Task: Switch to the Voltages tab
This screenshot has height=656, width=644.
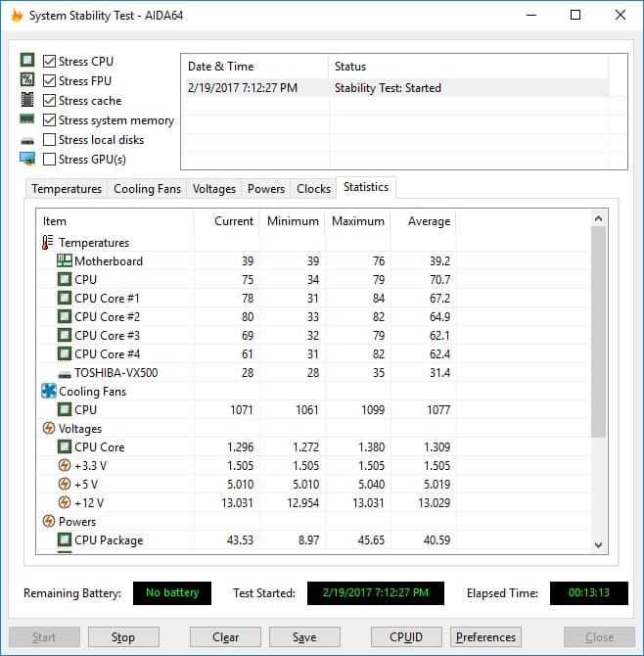Action: [x=214, y=189]
